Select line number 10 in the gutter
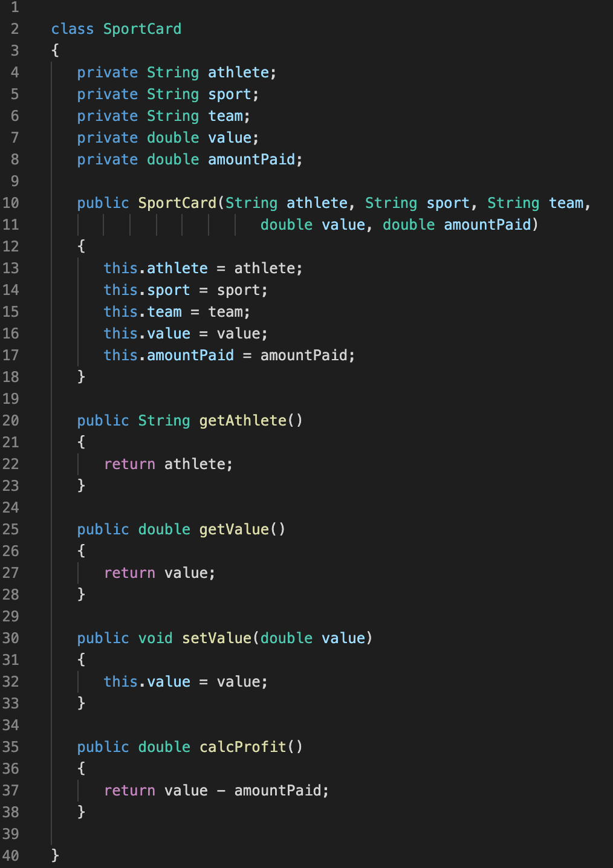 click(11, 203)
